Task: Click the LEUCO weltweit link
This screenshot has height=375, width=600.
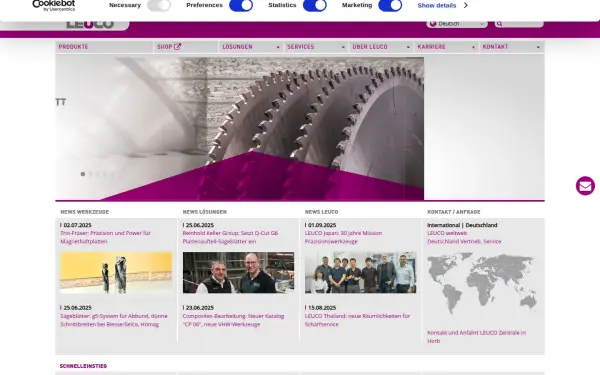Action: (447, 233)
